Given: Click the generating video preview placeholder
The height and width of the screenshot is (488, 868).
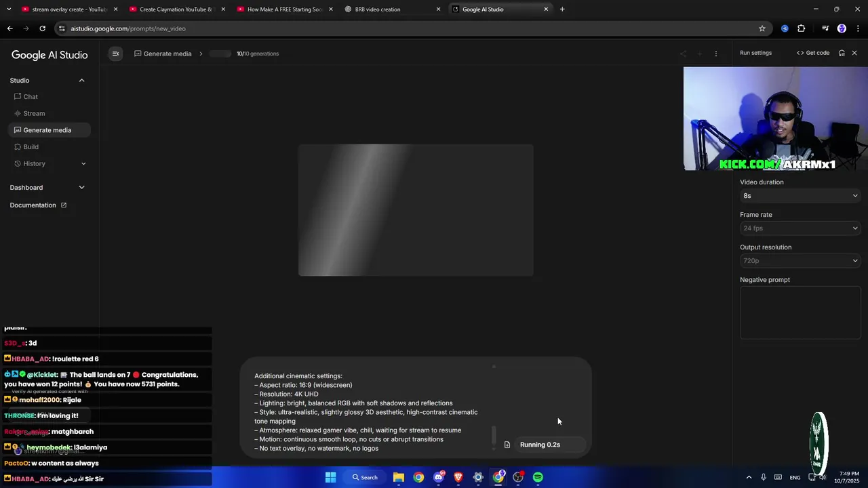Looking at the screenshot, I should pos(416,210).
